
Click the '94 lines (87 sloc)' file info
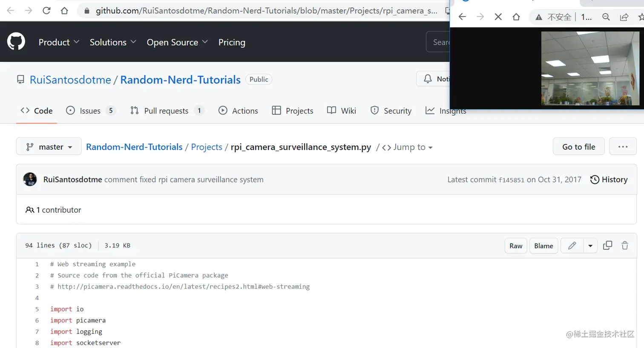[x=58, y=246]
